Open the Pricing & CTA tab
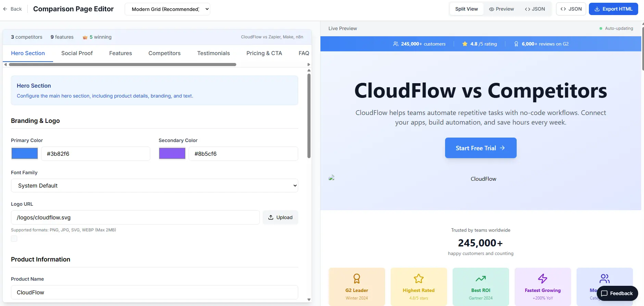Image resolution: width=644 pixels, height=306 pixels. tap(264, 53)
